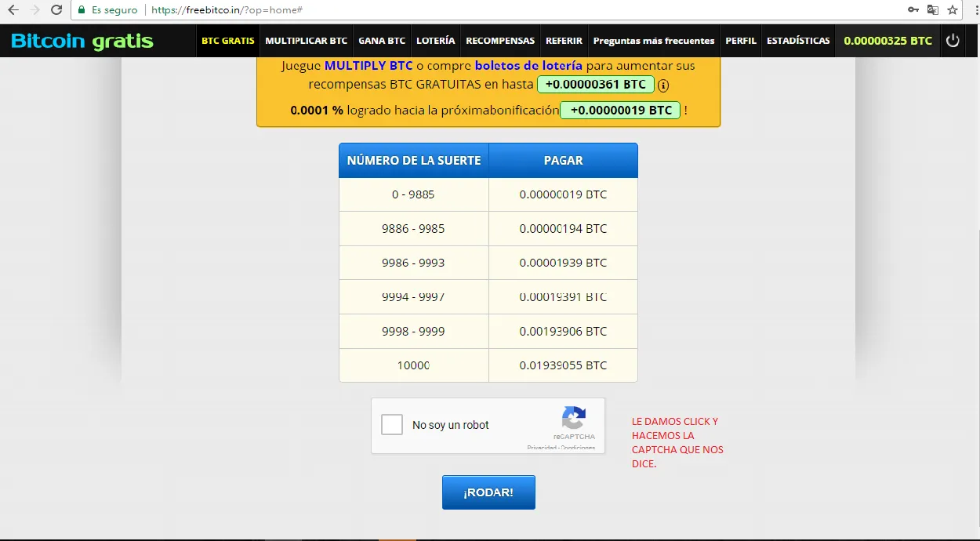
Task: Open Preguntas más frecuentes page
Action: 654,41
